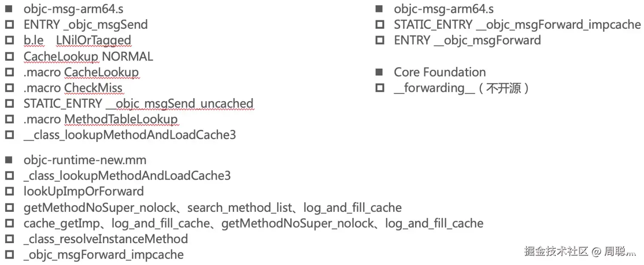The height and width of the screenshot is (265, 644).
Task: Select the STATIC_ENTRY __objc_msgForward_impcache line
Action: click(517, 24)
